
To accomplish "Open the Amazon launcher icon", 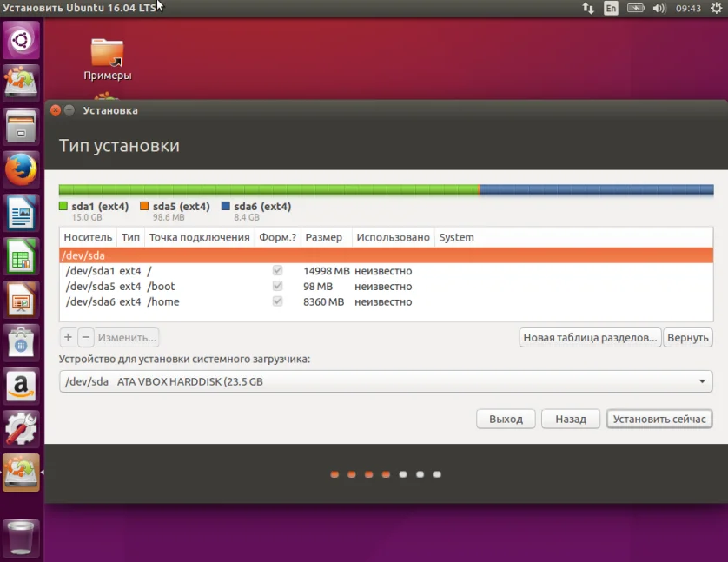I will 22,386.
